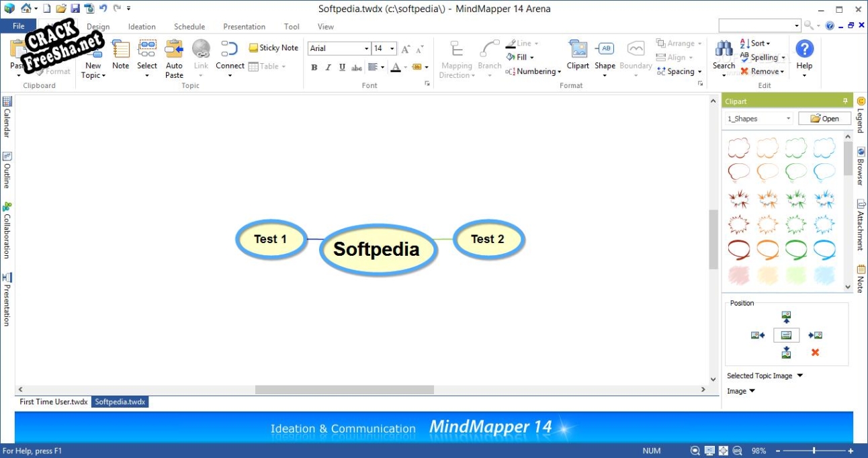Viewport: 868px width, 458px height.
Task: Open the Arial font name dropdown
Action: coord(366,48)
